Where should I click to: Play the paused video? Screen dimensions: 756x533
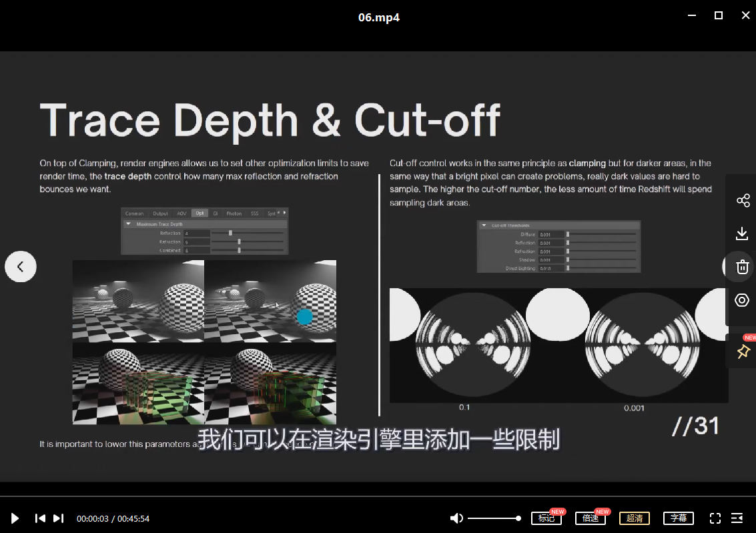click(x=15, y=518)
